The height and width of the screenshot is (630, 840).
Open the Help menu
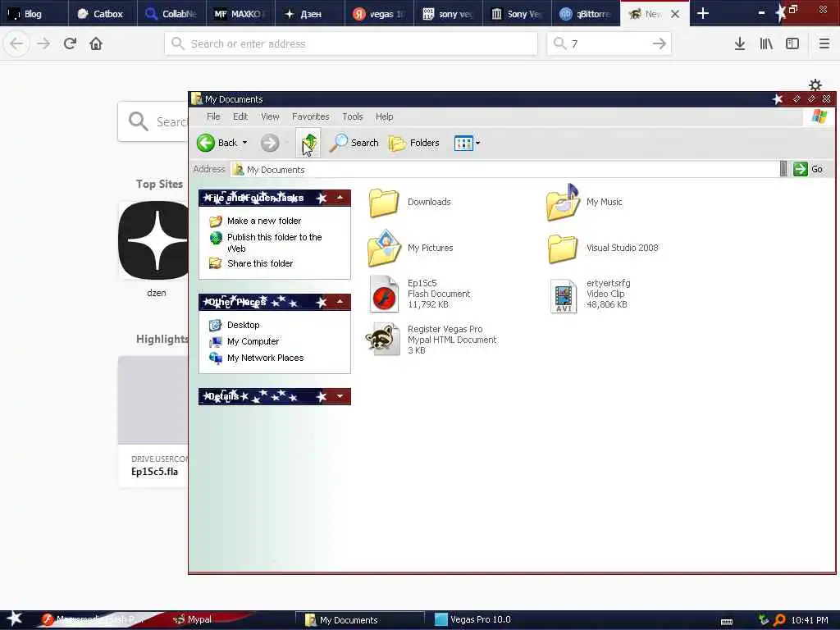tap(384, 116)
